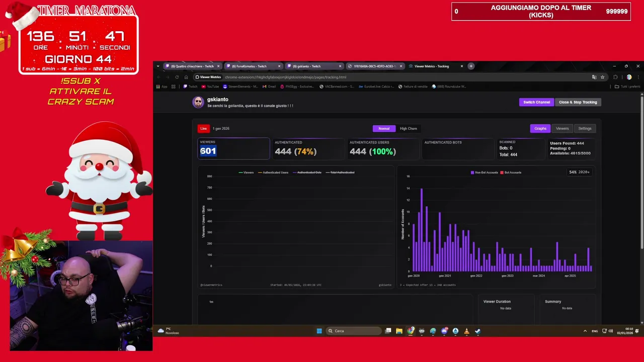The width and height of the screenshot is (644, 362).
Task: Click Close & Stop Tracking button
Action: click(578, 102)
